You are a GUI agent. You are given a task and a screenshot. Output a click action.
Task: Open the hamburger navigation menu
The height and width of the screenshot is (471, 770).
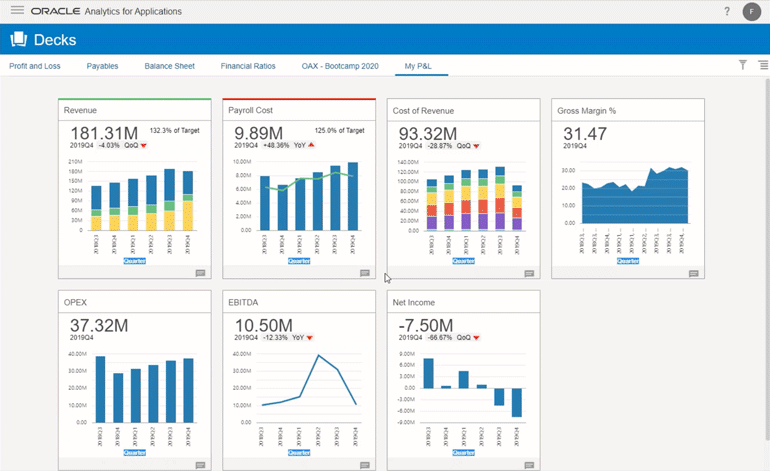tap(17, 10)
